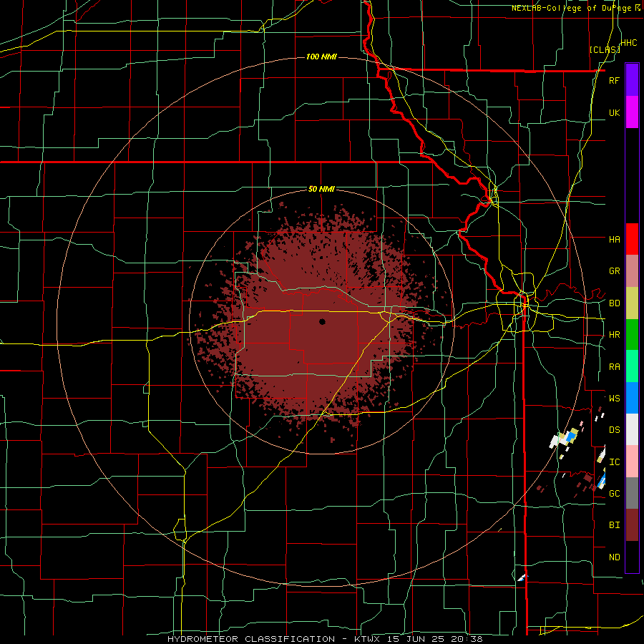Click the UK legend label
This screenshot has height=644, width=644.
click(x=614, y=112)
